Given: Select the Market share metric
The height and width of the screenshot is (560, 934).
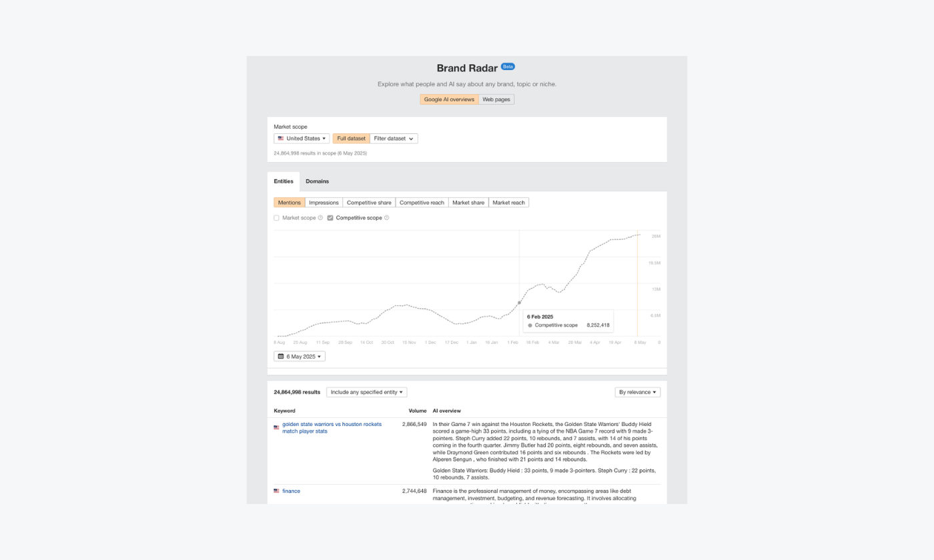Looking at the screenshot, I should [468, 202].
